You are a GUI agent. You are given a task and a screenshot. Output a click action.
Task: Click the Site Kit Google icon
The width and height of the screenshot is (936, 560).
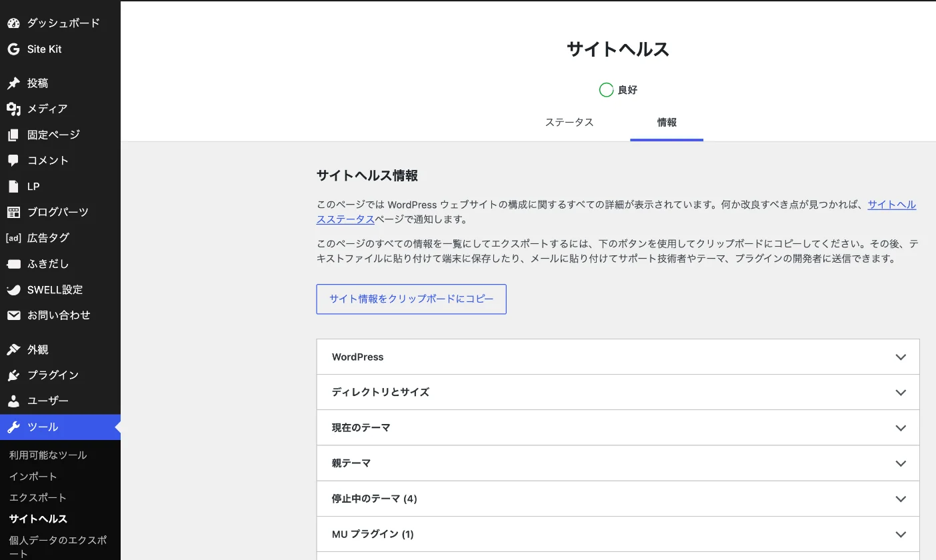tap(13, 49)
